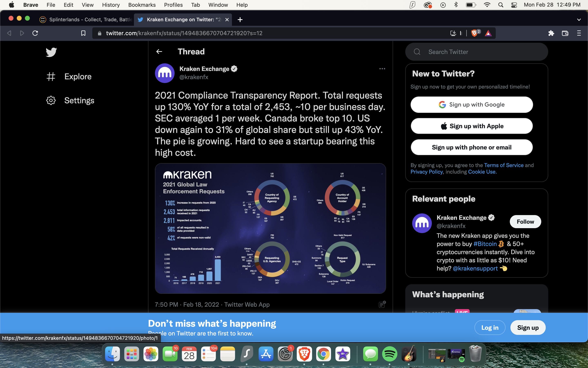Open the Edit menu

(69, 5)
